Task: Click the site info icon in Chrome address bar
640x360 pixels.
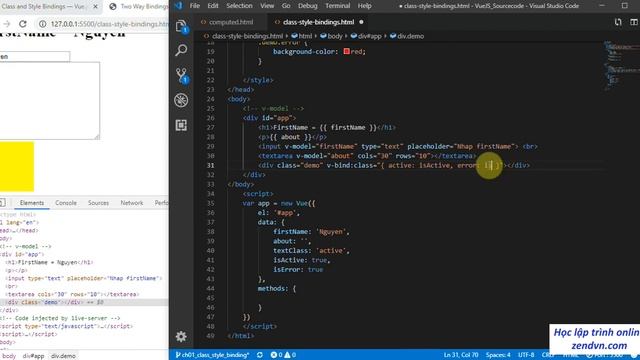Action: tap(42, 24)
